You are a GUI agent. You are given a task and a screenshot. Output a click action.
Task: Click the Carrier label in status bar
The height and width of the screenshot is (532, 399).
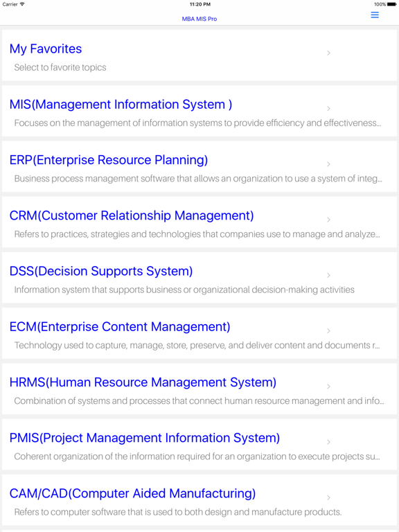(10, 4)
